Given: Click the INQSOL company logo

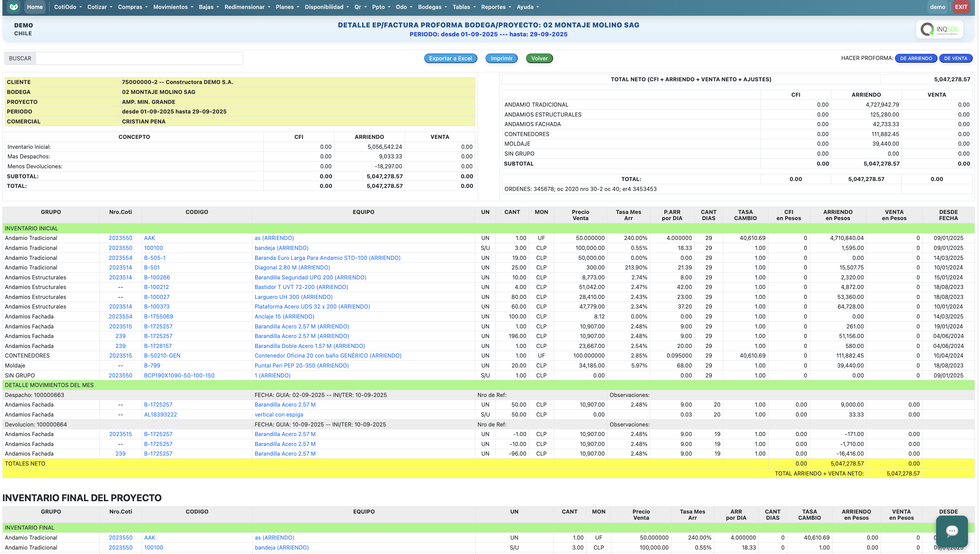Looking at the screenshot, I should point(939,29).
